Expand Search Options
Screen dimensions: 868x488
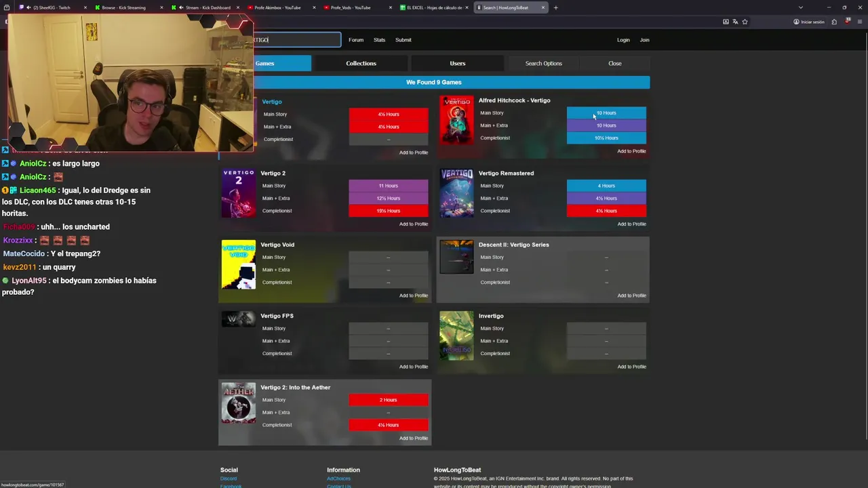[x=543, y=63]
